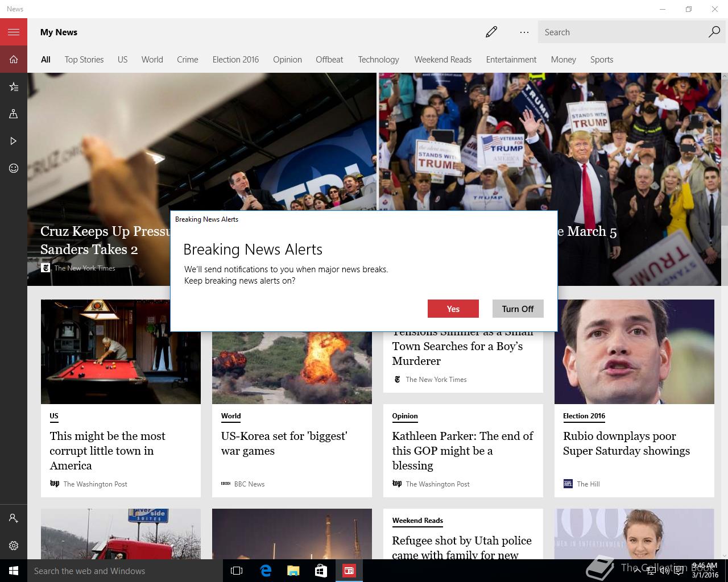Image resolution: width=728 pixels, height=582 pixels.
Task: Open the hamburger navigation menu
Action: coord(14,32)
